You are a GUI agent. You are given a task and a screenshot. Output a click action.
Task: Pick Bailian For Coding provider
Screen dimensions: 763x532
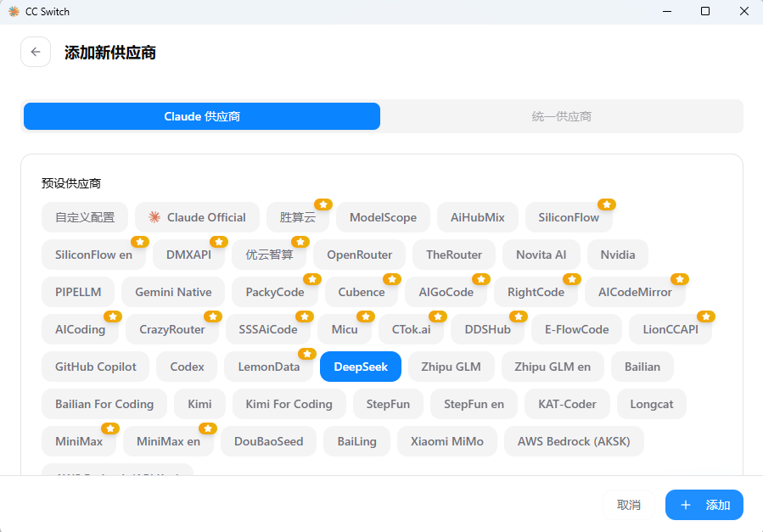pyautogui.click(x=104, y=404)
